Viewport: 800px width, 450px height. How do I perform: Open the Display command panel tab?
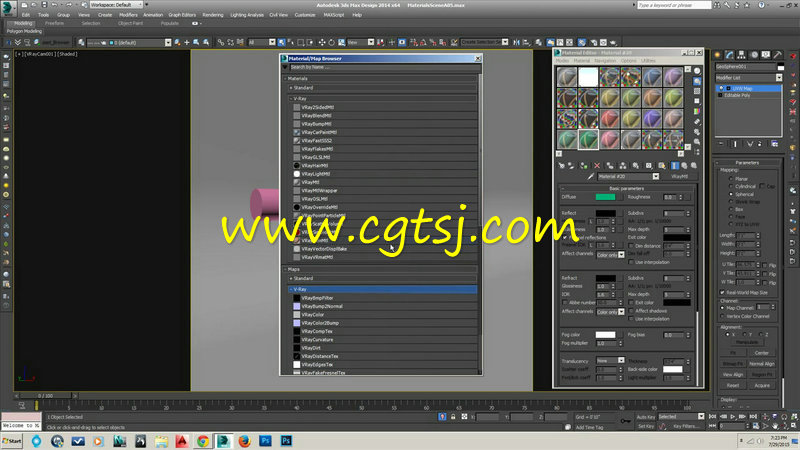click(x=766, y=55)
